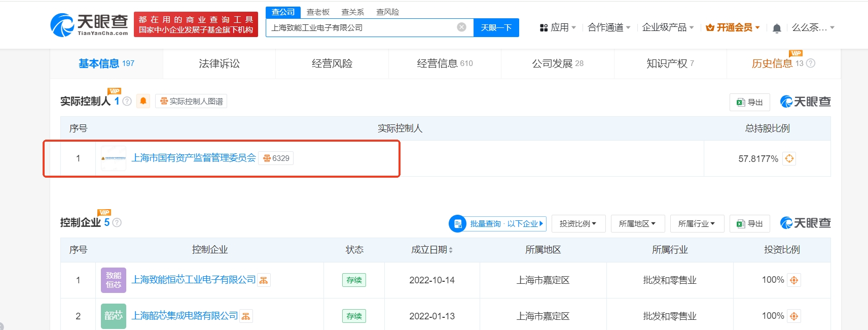Open the 韶芯 company logo tile
This screenshot has width=868, height=330.
coord(114,316)
